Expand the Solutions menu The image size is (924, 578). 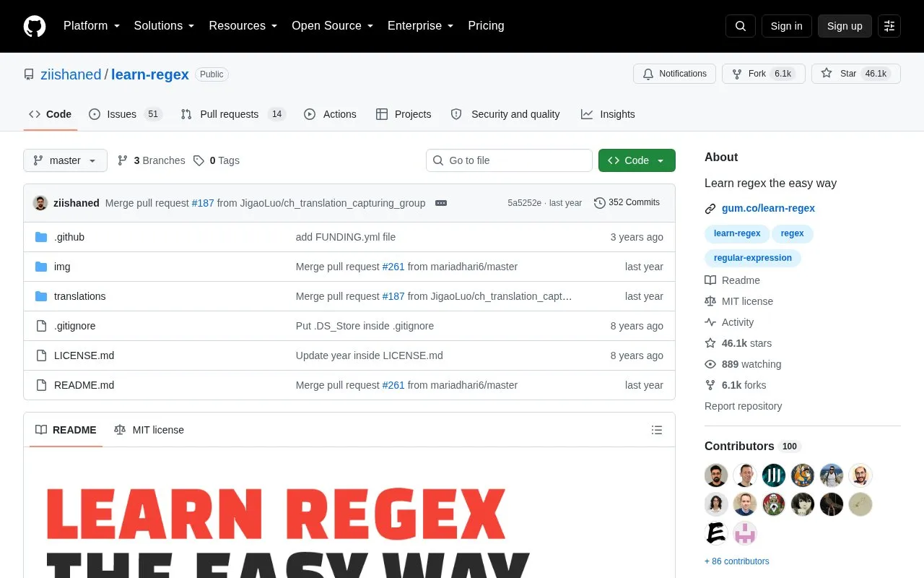click(165, 26)
